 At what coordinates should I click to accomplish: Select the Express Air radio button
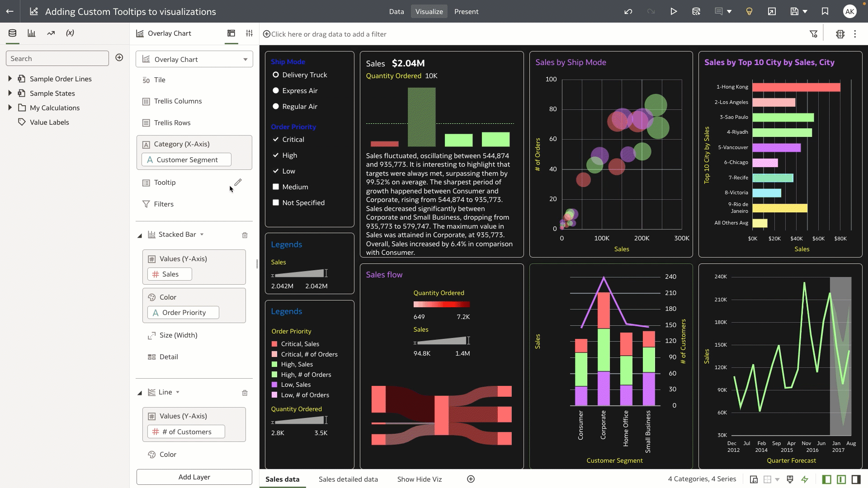click(x=276, y=90)
